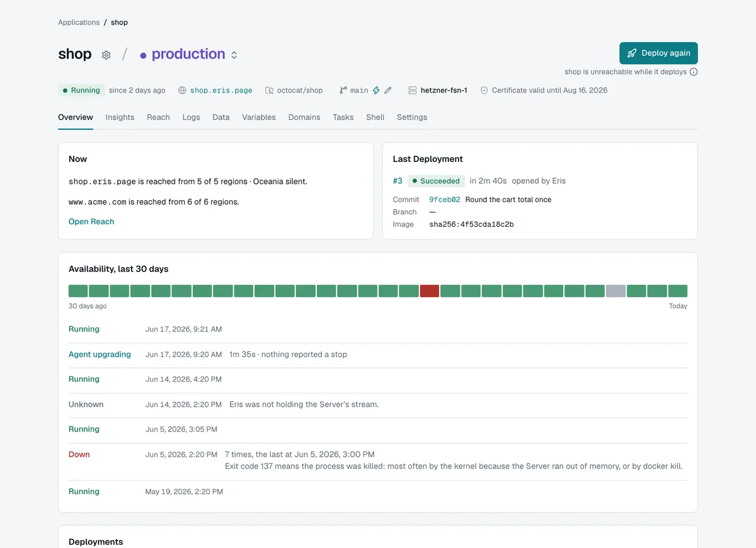Click the May 19, 2026, 2:20 PM timestamp

click(184, 491)
